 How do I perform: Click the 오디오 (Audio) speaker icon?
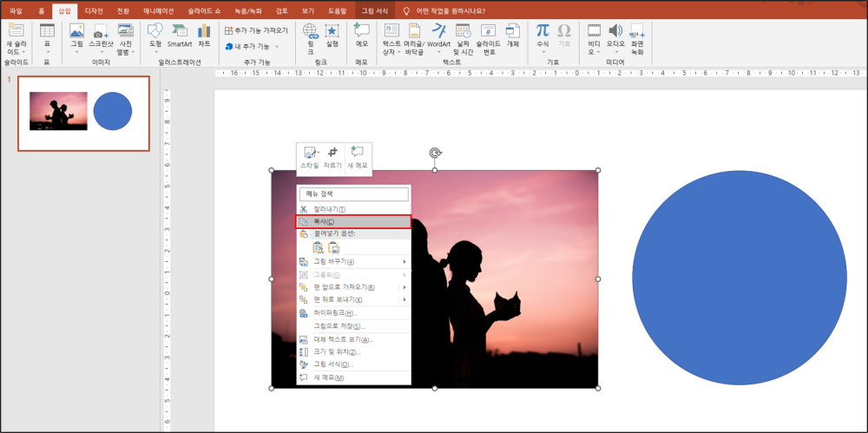[615, 31]
